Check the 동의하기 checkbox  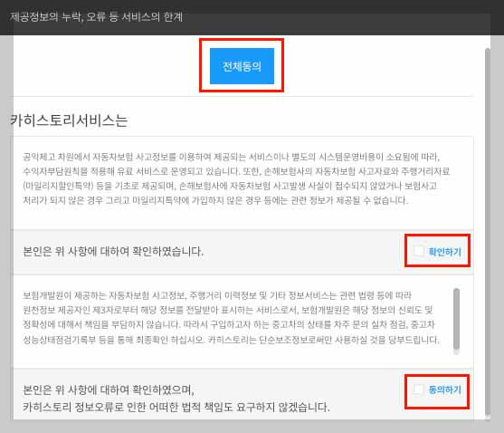tap(419, 390)
